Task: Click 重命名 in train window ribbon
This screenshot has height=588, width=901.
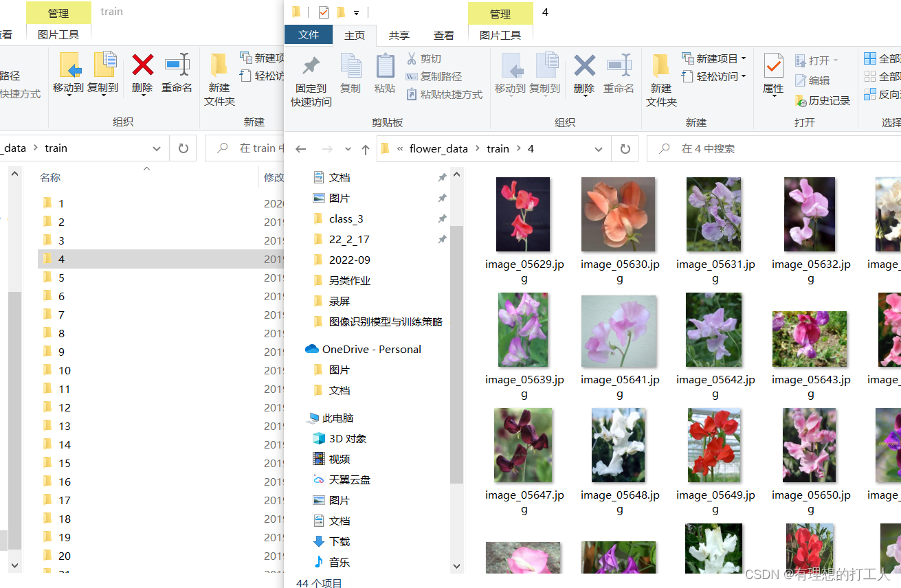Action: [177, 73]
